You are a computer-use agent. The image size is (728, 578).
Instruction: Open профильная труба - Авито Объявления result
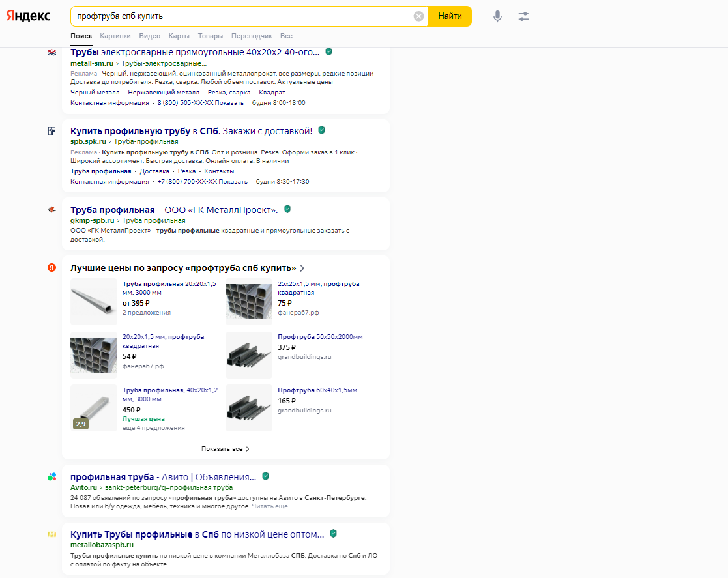click(x=164, y=477)
